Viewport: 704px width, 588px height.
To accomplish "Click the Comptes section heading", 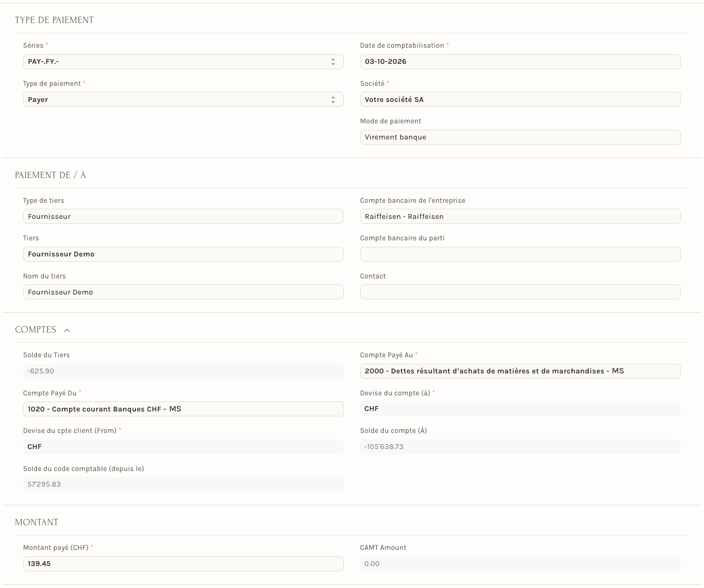I will (35, 330).
